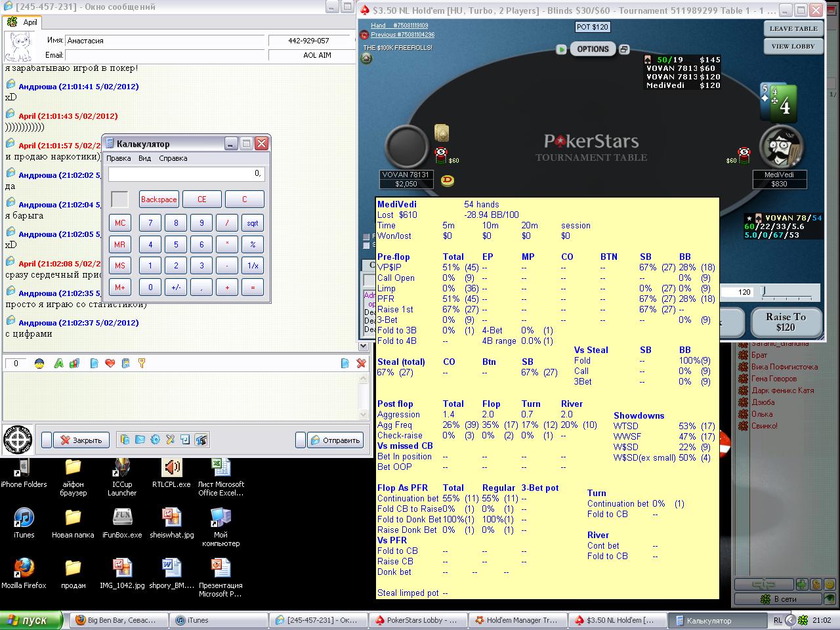Screen dimensions: 840x630
Task: Click the RL language indicator in tray
Action: coord(778,620)
